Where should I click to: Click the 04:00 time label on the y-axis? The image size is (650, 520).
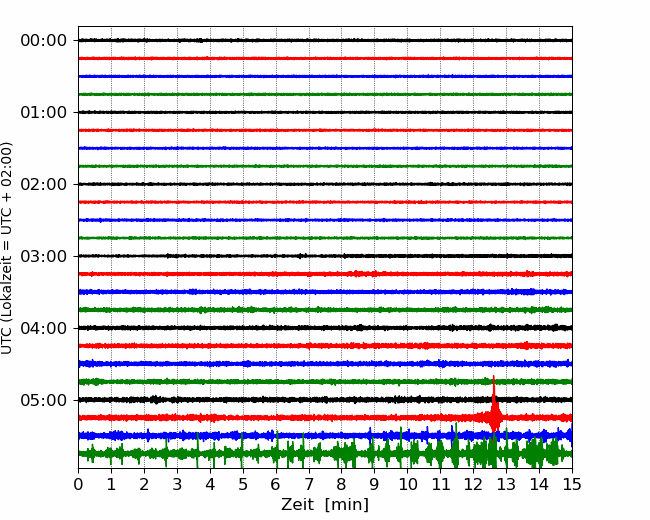point(44,328)
